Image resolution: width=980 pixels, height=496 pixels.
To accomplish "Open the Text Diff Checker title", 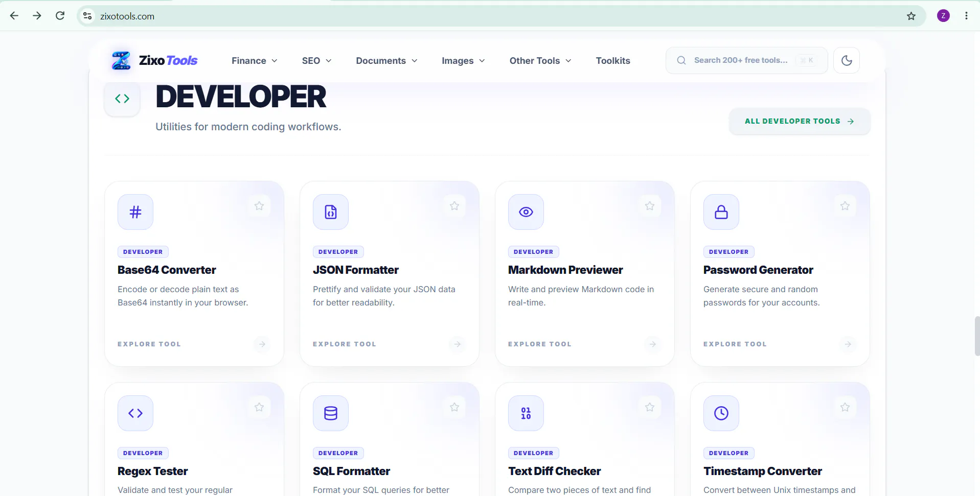I will coord(555,471).
